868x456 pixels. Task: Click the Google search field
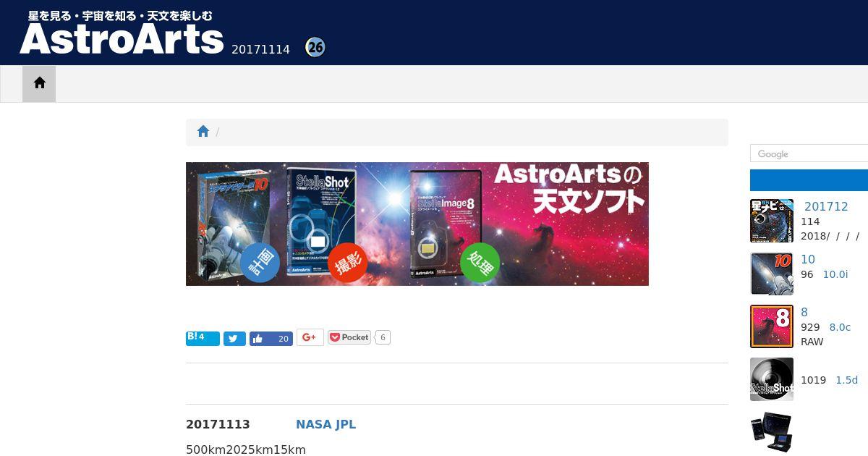[x=809, y=153]
